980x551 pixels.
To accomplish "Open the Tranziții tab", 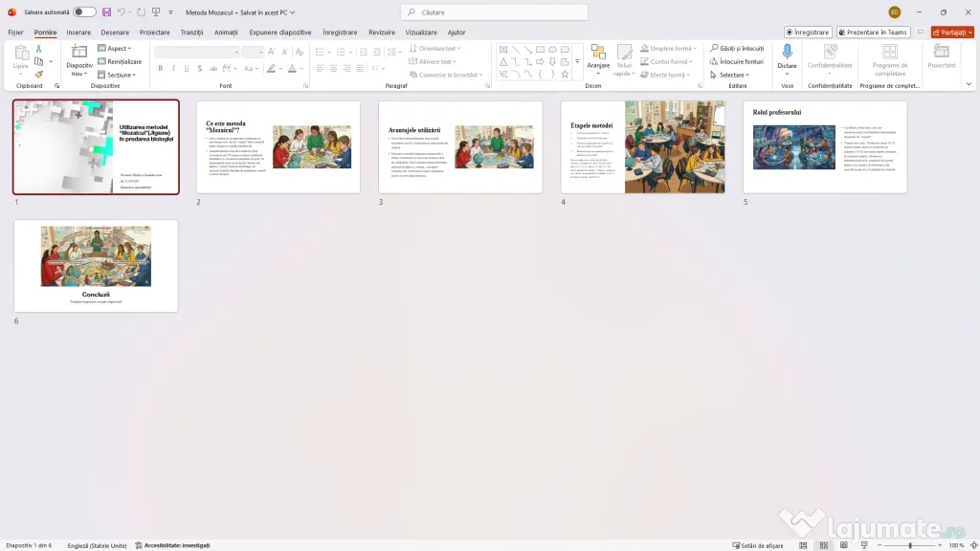I will pyautogui.click(x=191, y=33).
